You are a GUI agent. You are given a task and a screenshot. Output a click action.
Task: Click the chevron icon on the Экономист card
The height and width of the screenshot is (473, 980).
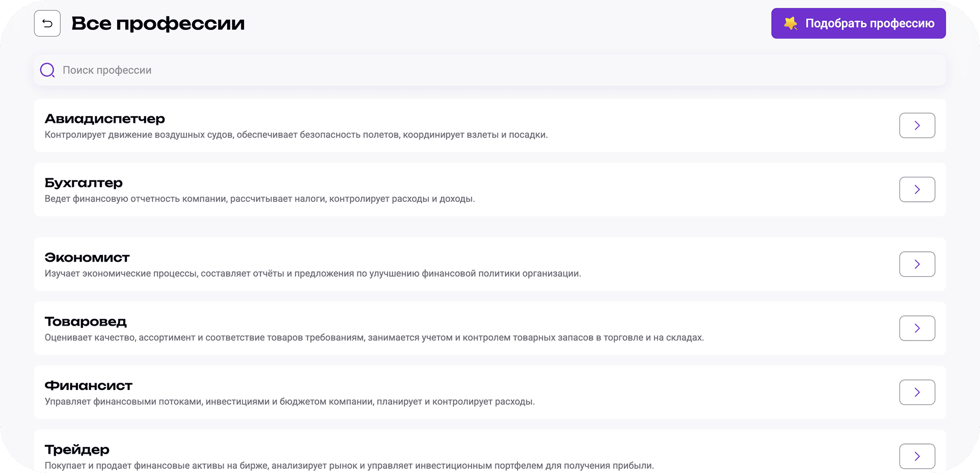917,264
